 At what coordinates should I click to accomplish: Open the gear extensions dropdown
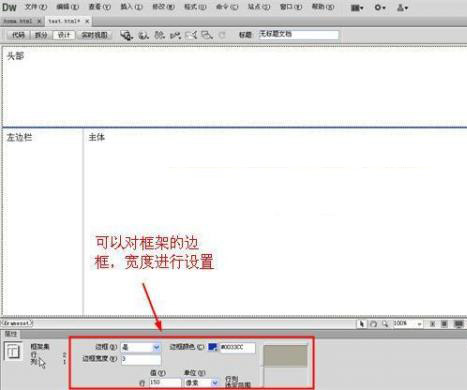(380, 7)
